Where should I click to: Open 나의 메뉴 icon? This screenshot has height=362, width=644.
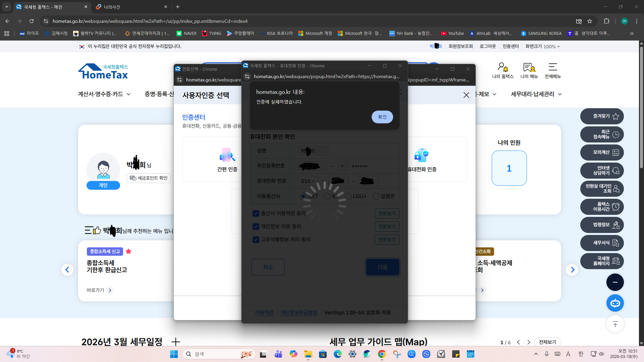(x=529, y=70)
